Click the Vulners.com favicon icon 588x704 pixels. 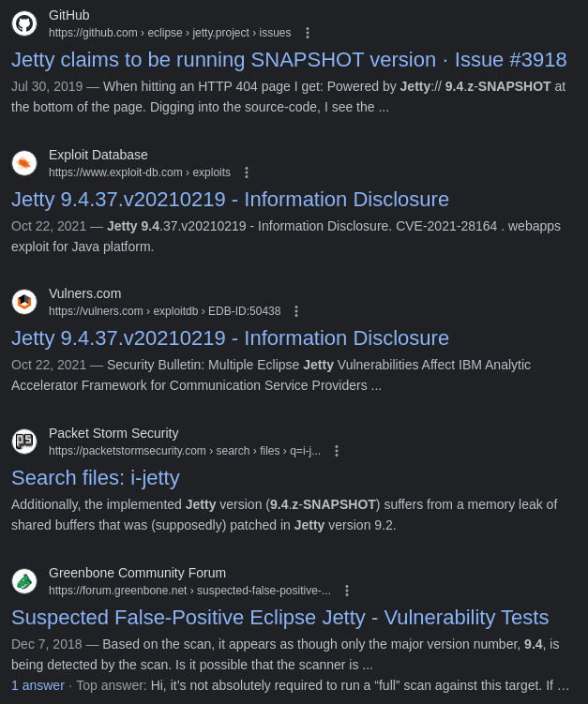(x=24, y=302)
